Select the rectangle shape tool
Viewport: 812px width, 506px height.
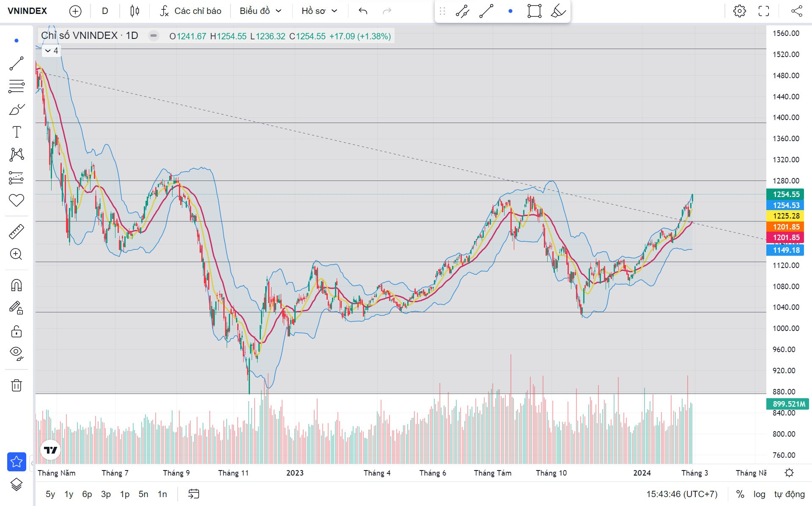[x=535, y=11]
